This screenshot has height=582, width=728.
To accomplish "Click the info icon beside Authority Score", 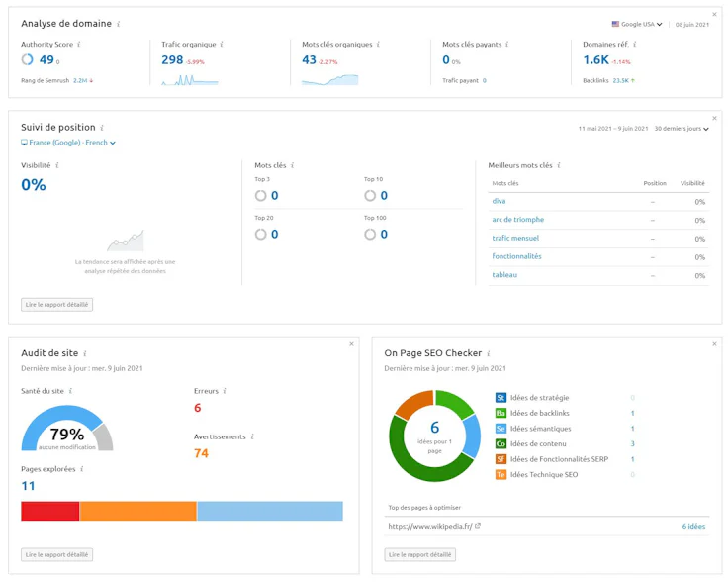I will coord(79,45).
